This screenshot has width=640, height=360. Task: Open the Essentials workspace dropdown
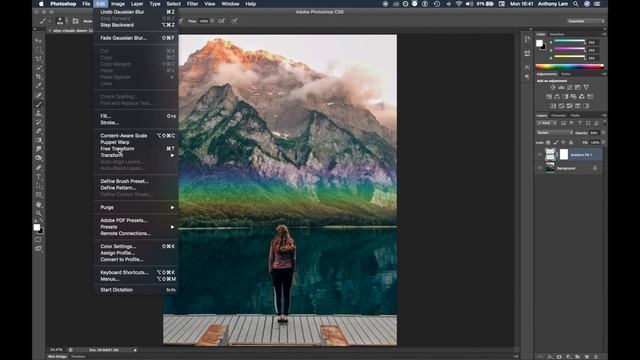pyautogui.click(x=586, y=21)
